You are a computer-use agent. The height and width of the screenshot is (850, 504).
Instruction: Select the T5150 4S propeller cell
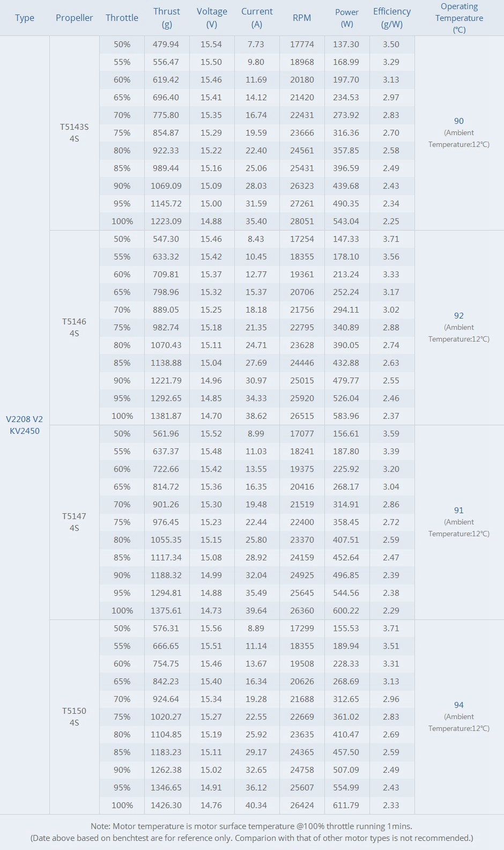coord(74,716)
